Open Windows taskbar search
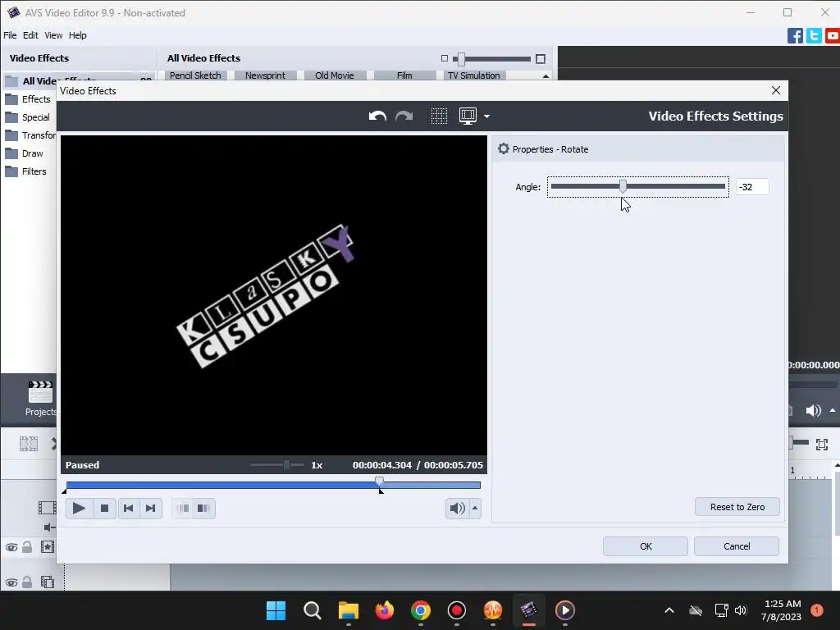The width and height of the screenshot is (840, 630). click(312, 610)
